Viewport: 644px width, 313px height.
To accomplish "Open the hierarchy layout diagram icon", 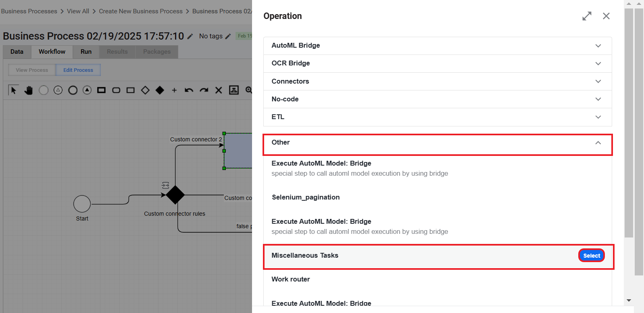I will tap(234, 90).
